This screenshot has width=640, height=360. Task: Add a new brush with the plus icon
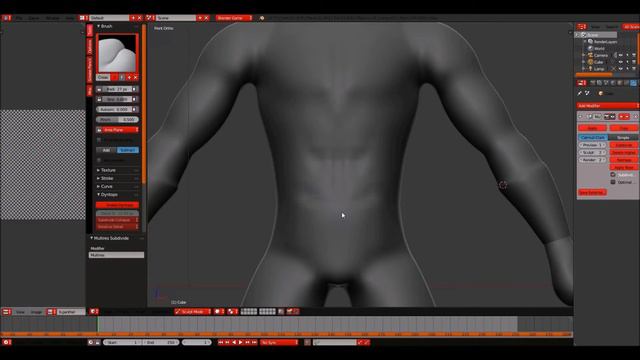click(129, 77)
